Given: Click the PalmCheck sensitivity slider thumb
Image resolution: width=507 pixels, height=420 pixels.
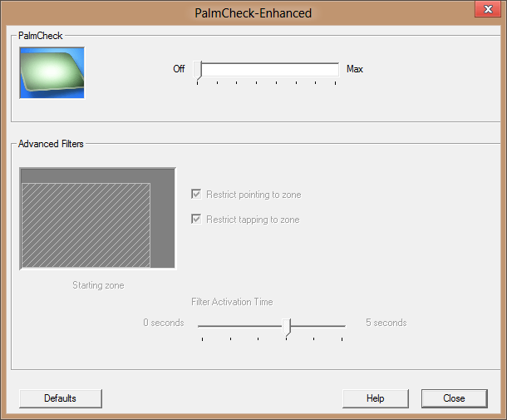Looking at the screenshot, I should [198, 70].
